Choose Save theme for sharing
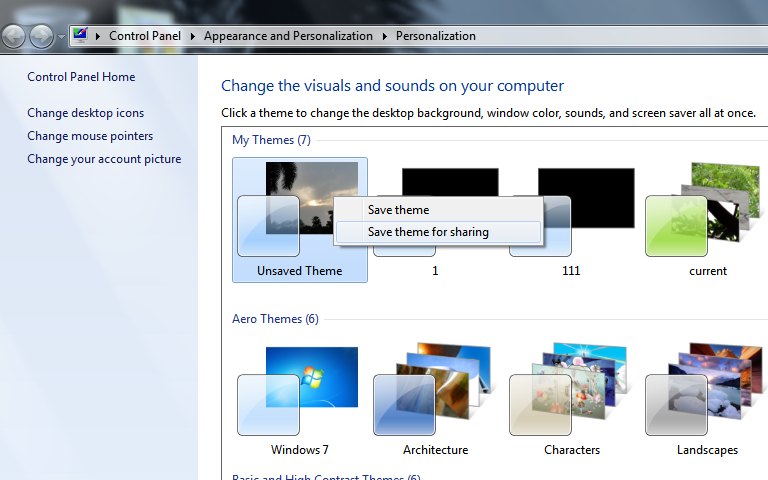This screenshot has width=768, height=480. 428,232
